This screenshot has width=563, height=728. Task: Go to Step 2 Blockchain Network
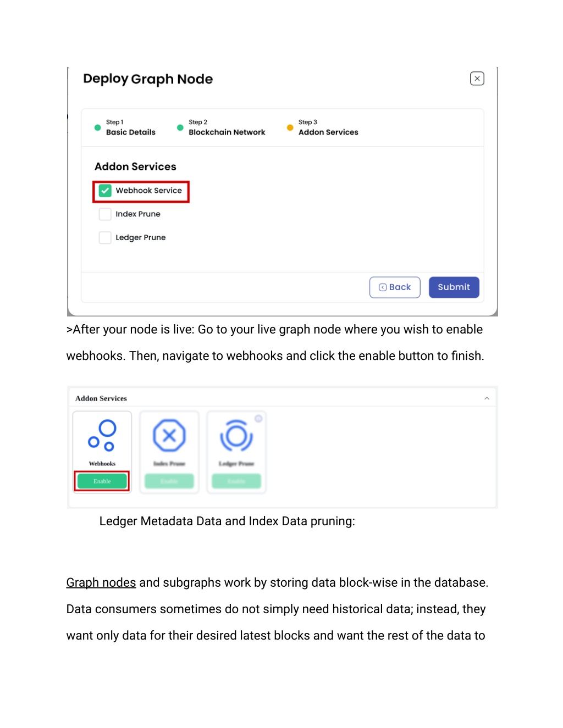click(x=227, y=127)
